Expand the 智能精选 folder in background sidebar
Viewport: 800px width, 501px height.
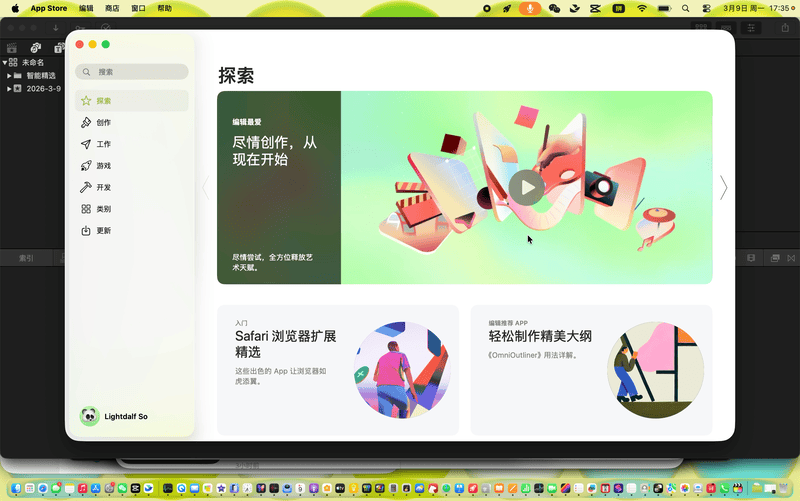(9, 75)
